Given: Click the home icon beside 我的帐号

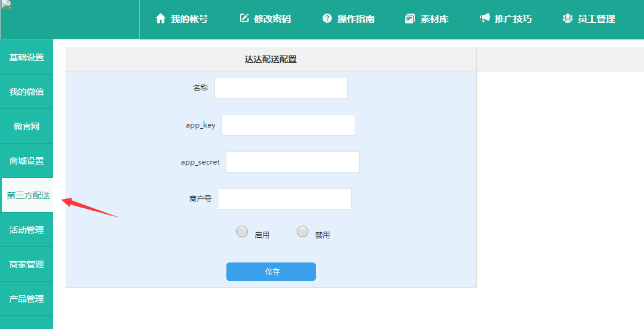Looking at the screenshot, I should pos(160,18).
